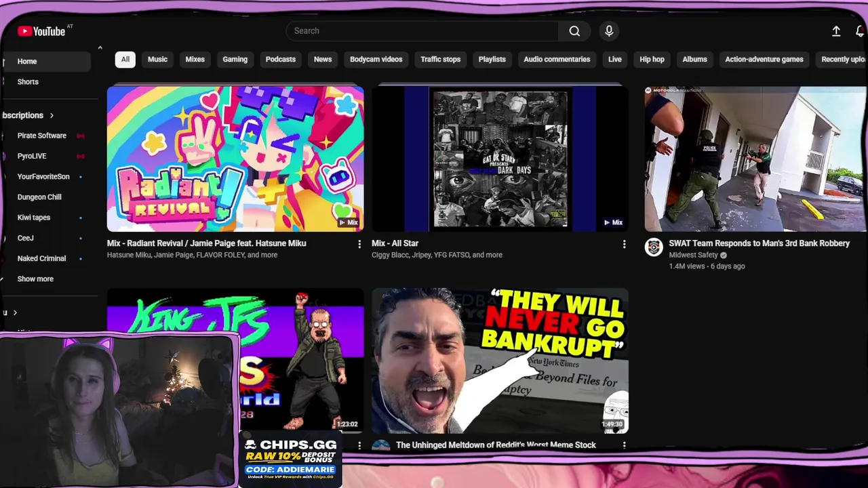Open Unhinged Meltdown of Reddit's title

[496, 445]
